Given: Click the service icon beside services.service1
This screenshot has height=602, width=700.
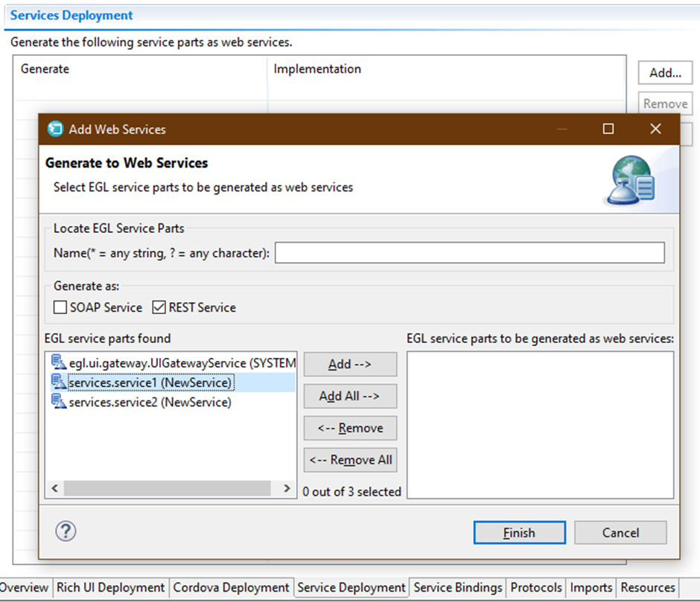Looking at the screenshot, I should tap(59, 382).
